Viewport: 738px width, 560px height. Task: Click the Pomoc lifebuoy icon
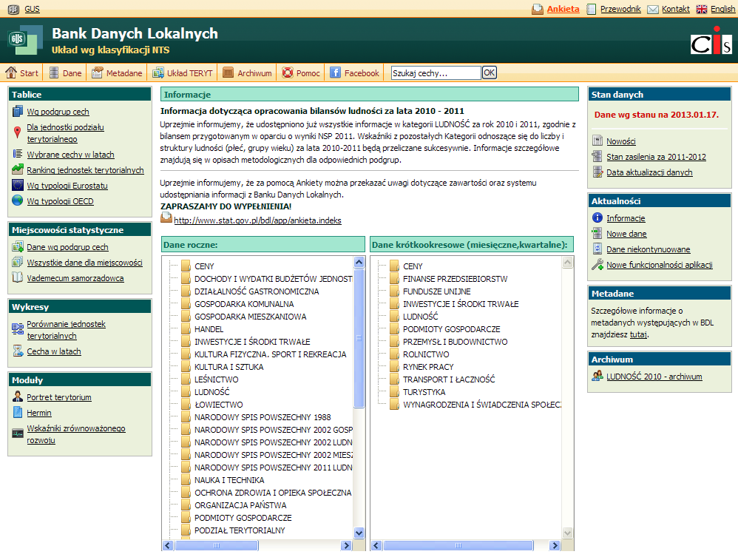click(x=288, y=72)
